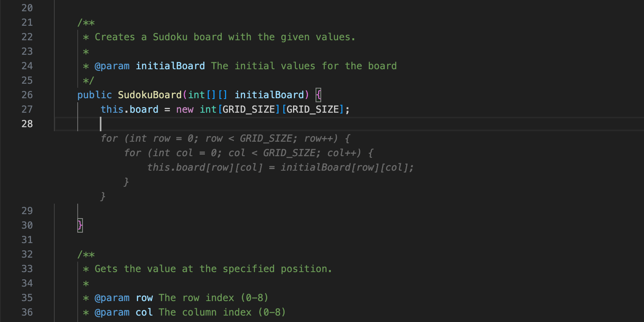Click line number 21 in the gutter
This screenshot has height=322, width=644.
tap(27, 23)
